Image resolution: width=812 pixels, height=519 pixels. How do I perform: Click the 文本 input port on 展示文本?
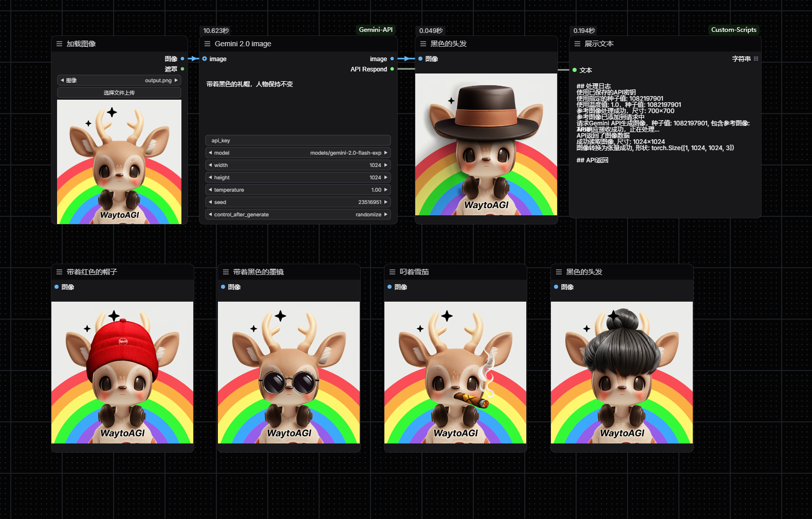[x=575, y=70]
